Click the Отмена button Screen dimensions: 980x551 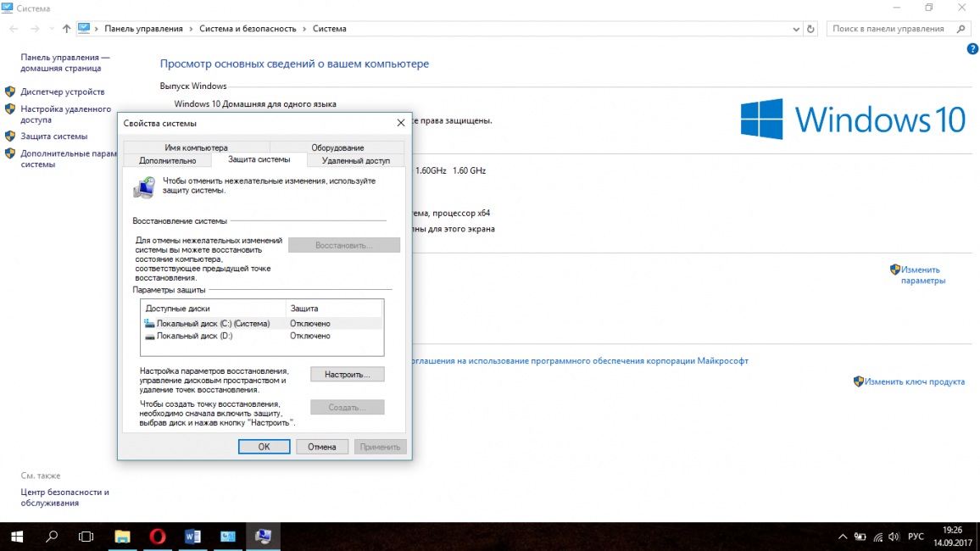(322, 447)
